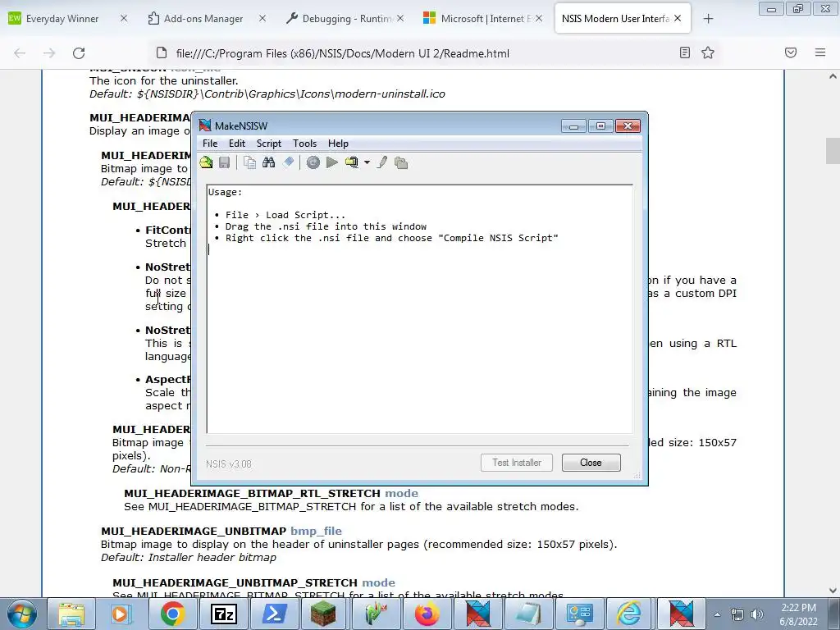Click 'bmp_file' after MUI_HEADERIMAGE_UNBITMAP
The image size is (840, 630).
[316, 531]
